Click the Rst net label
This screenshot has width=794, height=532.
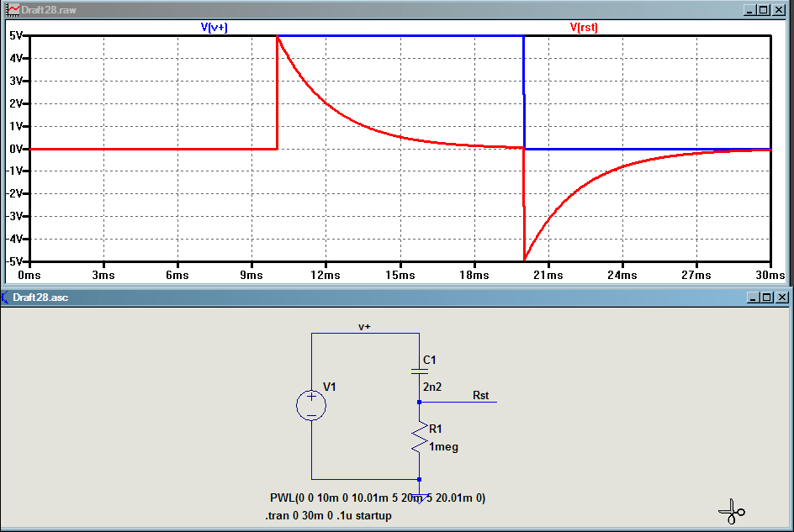(x=480, y=395)
